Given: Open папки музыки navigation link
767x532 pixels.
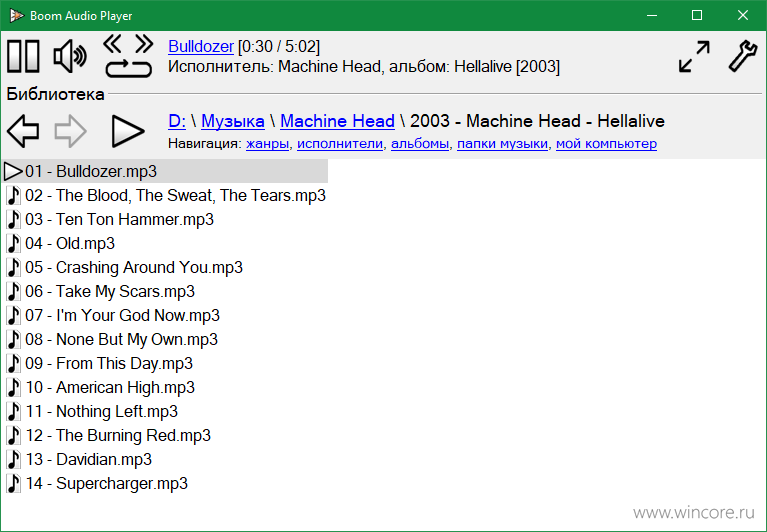Looking at the screenshot, I should [502, 144].
